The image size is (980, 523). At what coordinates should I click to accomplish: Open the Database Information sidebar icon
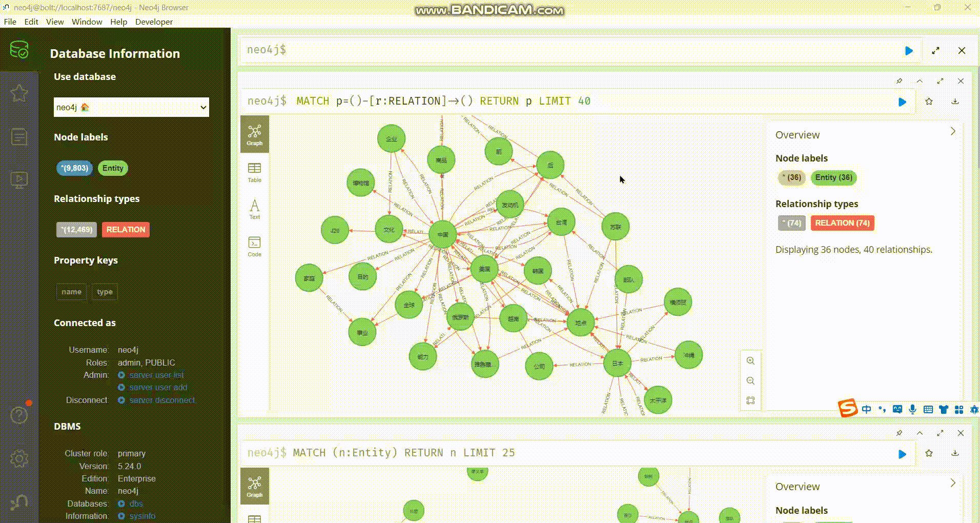19,50
